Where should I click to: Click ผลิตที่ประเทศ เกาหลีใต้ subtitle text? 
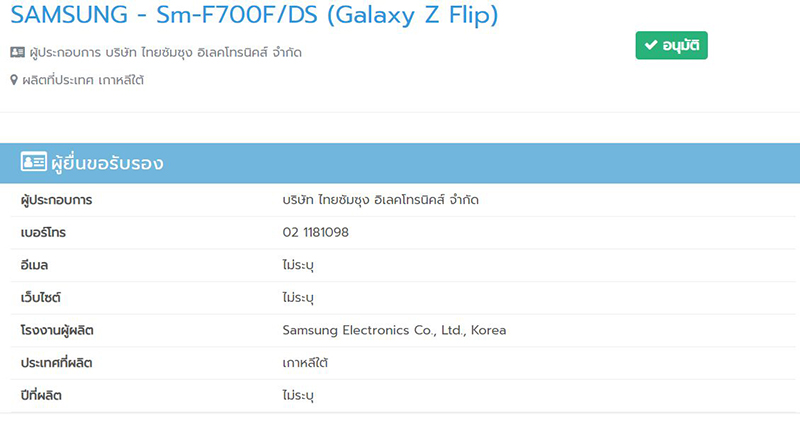click(x=83, y=80)
